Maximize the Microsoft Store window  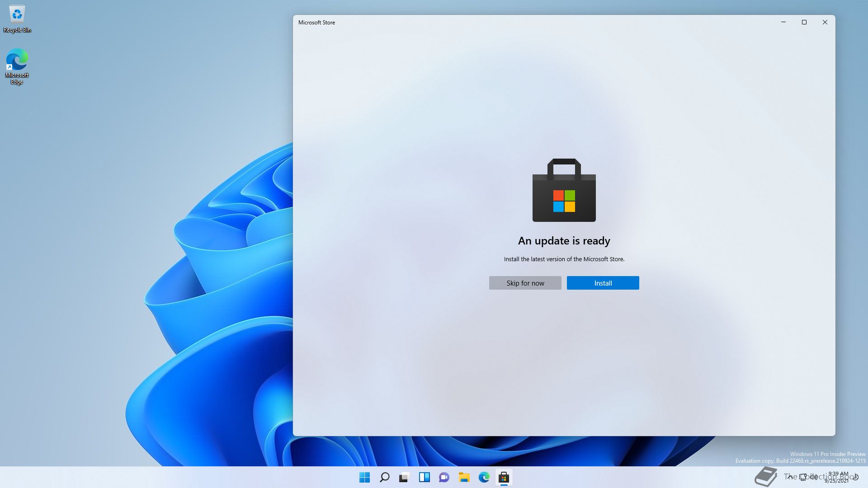pos(804,22)
